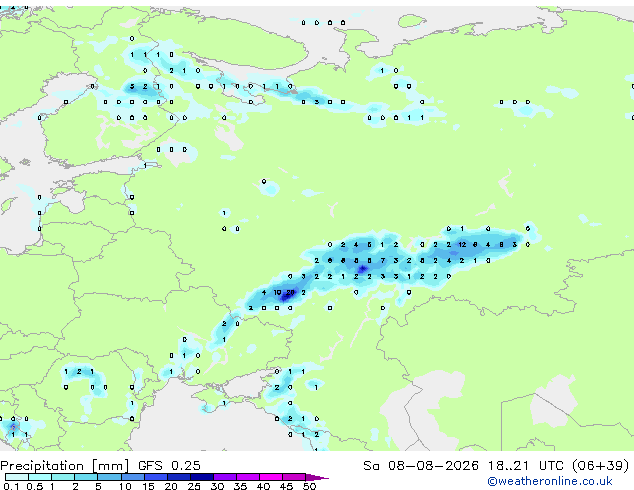Click the date Sa 08-08-2026
This screenshot has height=490, width=634.
click(421, 466)
